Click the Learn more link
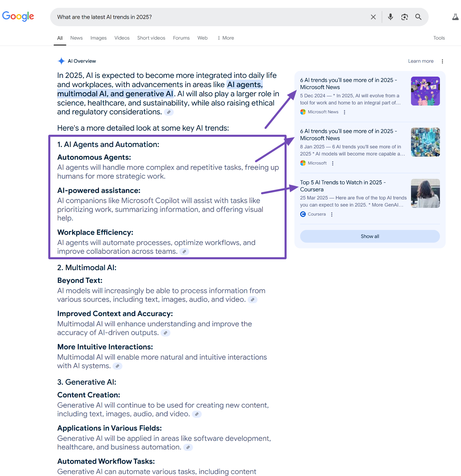The image size is (461, 476). point(421,61)
